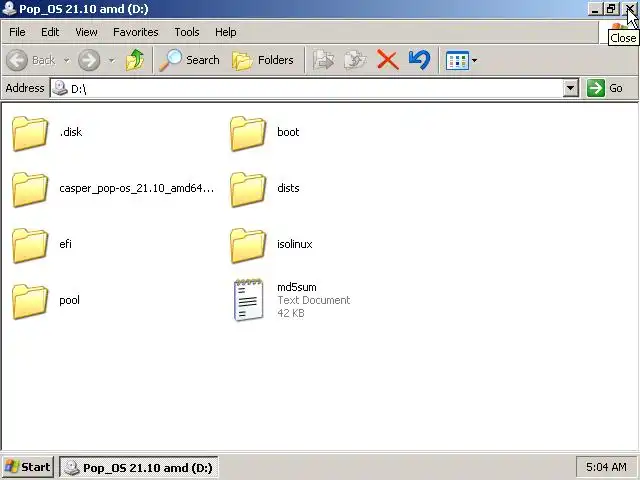This screenshot has width=640, height=480.
Task: Click the 5:04 AM system clock
Action: (606, 467)
